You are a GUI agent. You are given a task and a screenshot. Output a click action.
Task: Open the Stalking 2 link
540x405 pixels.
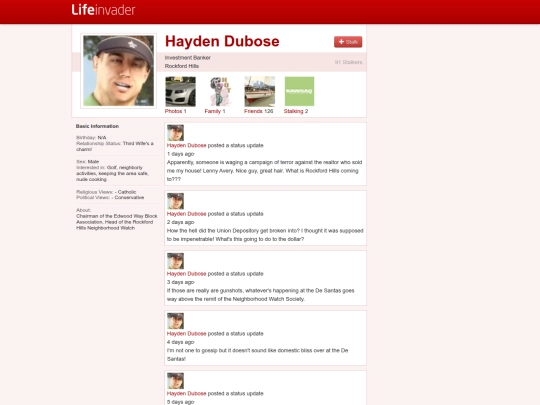pyautogui.click(x=296, y=111)
